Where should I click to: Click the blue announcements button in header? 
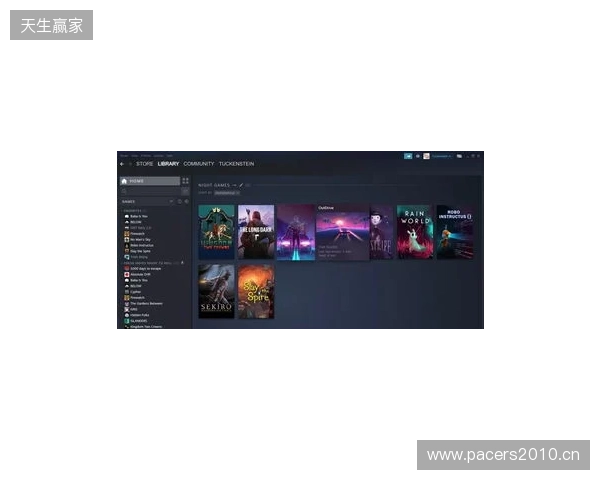coord(408,156)
